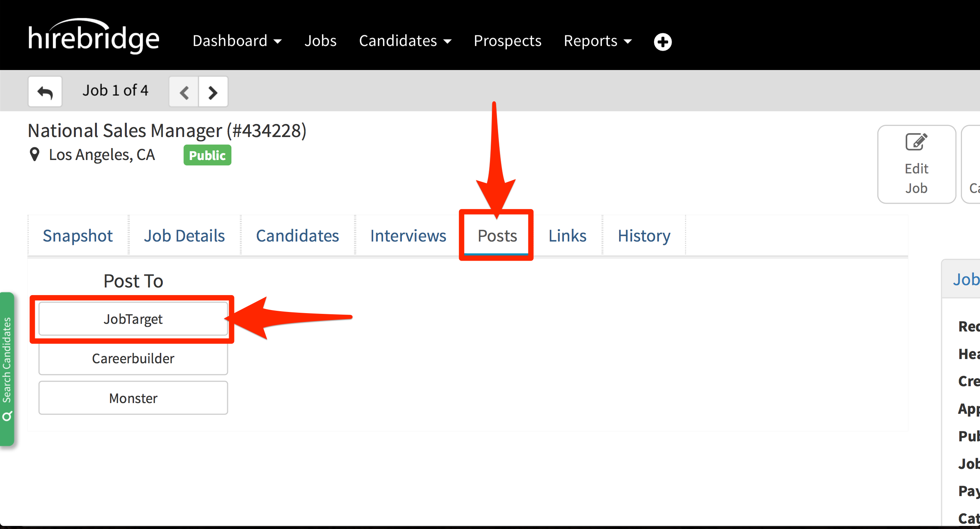Open the Prospects menu item
The image size is (980, 529).
tap(507, 41)
